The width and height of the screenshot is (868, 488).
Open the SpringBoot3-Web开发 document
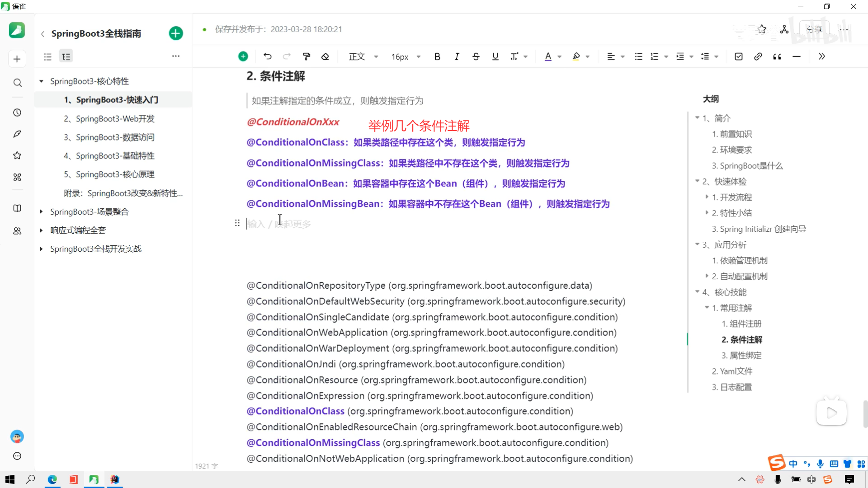(115, 119)
